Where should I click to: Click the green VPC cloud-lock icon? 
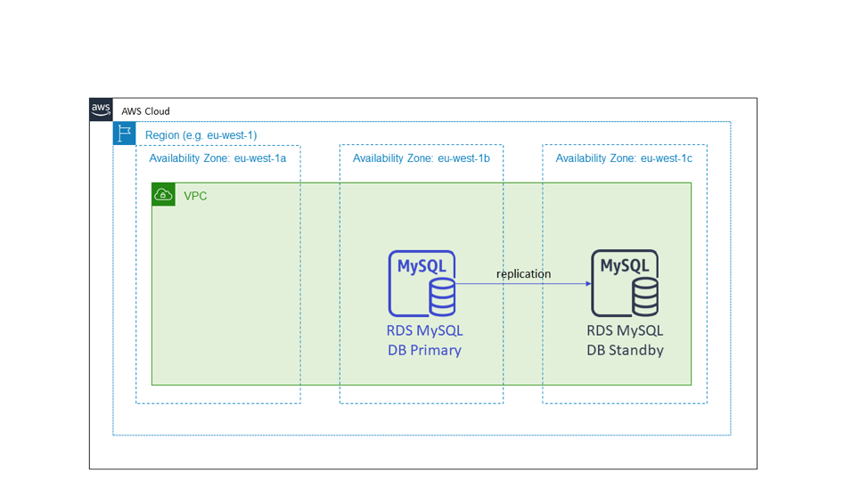[163, 194]
